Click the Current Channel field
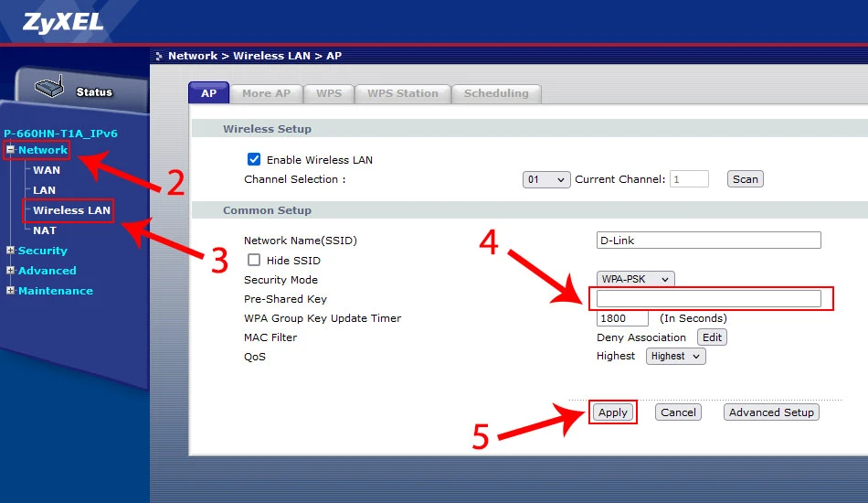This screenshot has height=503, width=868. click(689, 179)
